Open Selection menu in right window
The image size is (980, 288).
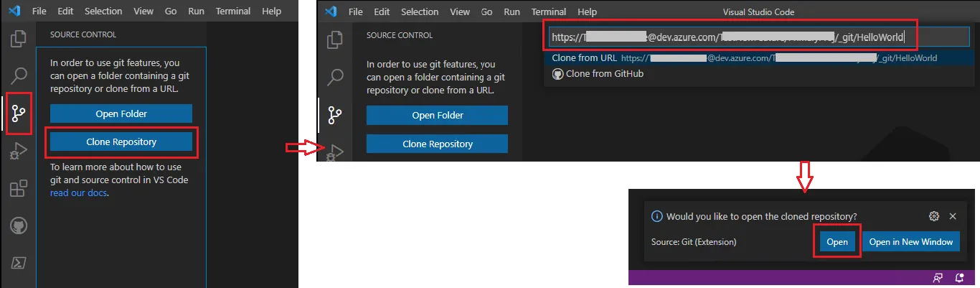[x=420, y=12]
